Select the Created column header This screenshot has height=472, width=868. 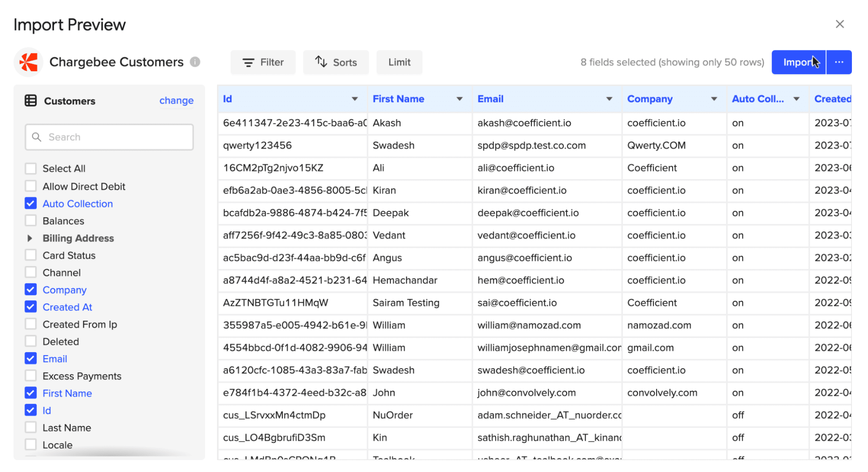[831, 99]
